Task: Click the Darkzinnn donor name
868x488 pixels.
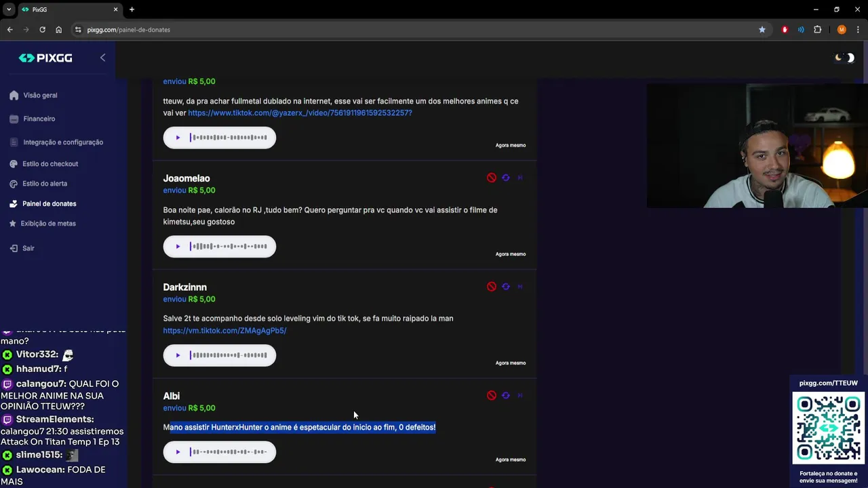Action: [184, 287]
